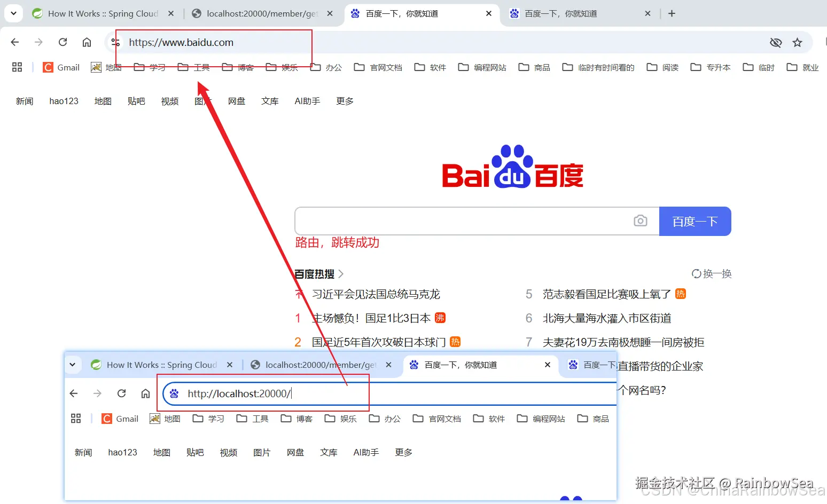Close the 百度一下 tab in inset window

click(548, 365)
